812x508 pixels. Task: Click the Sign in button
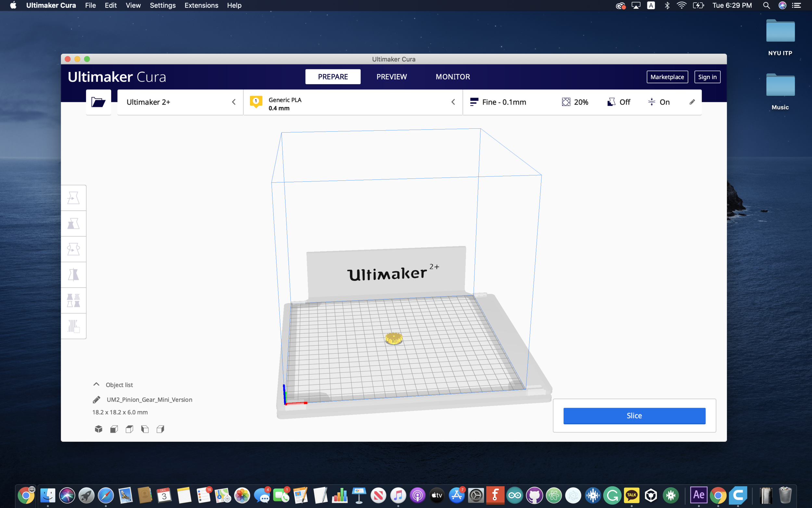pos(707,77)
